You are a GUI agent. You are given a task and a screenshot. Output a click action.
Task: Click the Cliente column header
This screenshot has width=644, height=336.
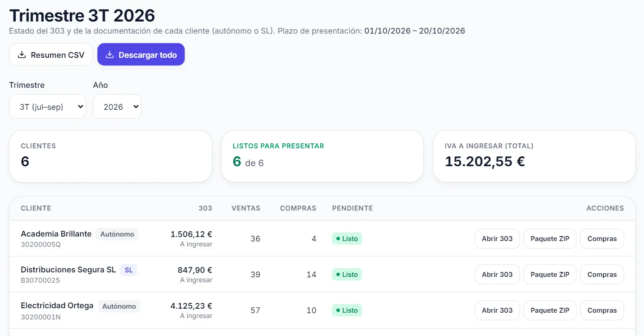point(36,208)
